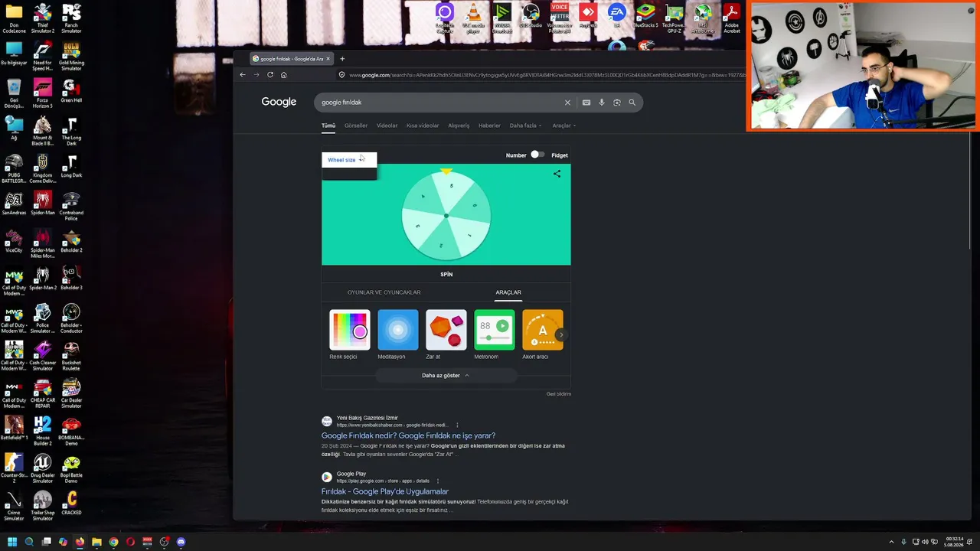Expand the Daha fazla menu
The image size is (980, 551).
click(x=525, y=126)
